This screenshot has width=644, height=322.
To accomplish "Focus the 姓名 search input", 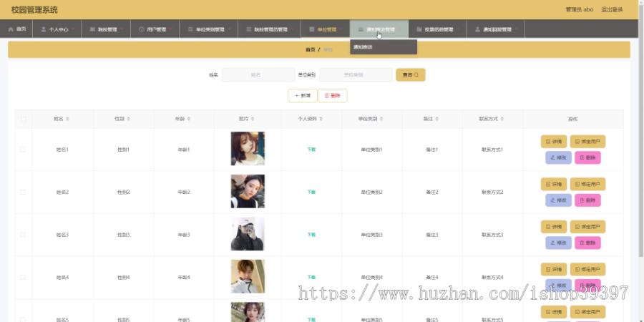I will [x=258, y=74].
